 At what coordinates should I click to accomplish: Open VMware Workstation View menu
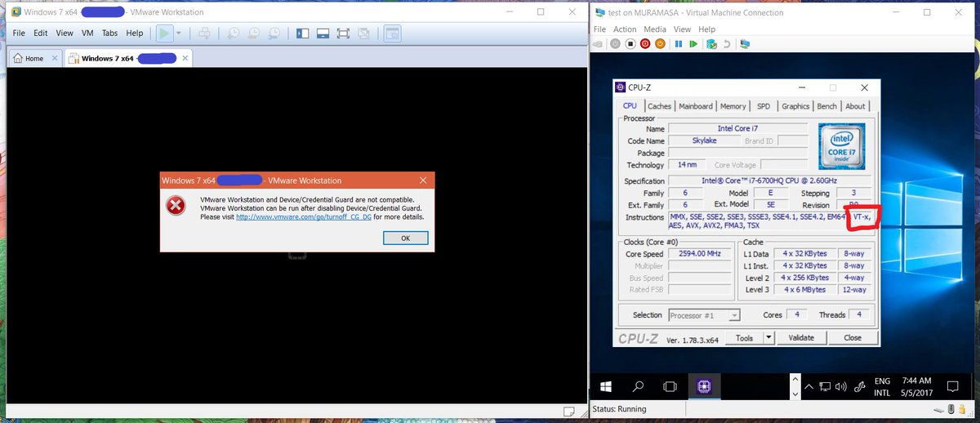click(x=65, y=33)
